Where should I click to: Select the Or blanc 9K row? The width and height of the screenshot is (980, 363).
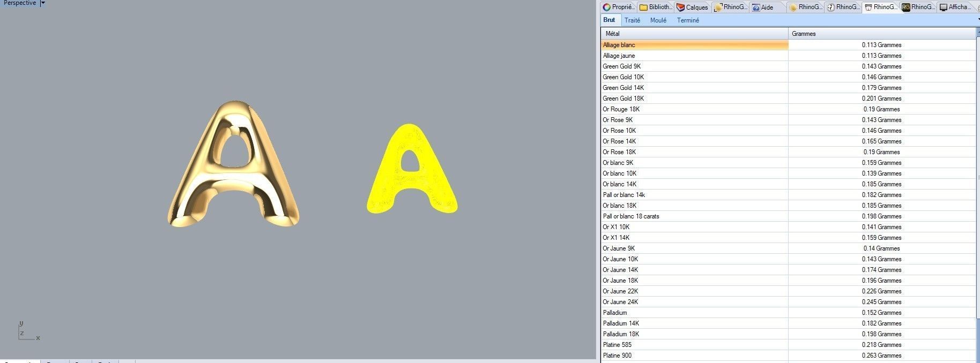pos(788,163)
